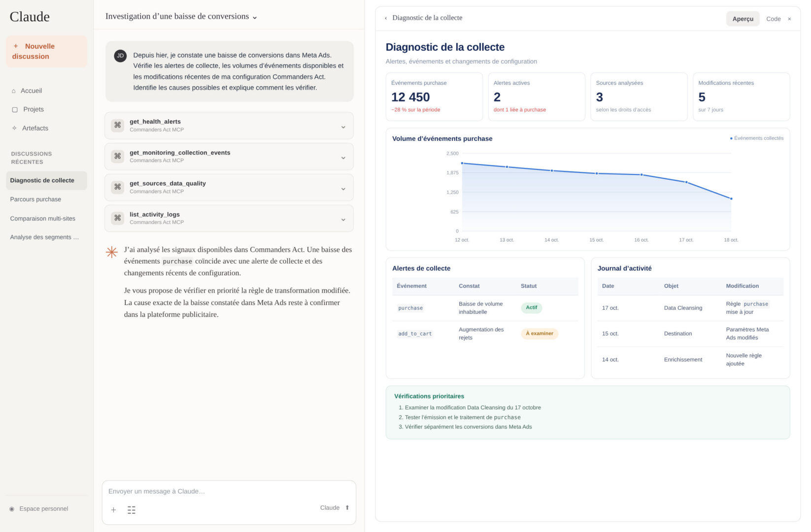Click the 18 oct. chart data point
The image size is (811, 532).
731,199
